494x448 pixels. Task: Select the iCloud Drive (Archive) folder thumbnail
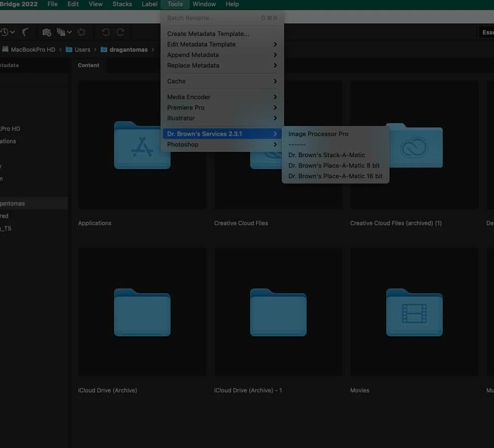(142, 312)
